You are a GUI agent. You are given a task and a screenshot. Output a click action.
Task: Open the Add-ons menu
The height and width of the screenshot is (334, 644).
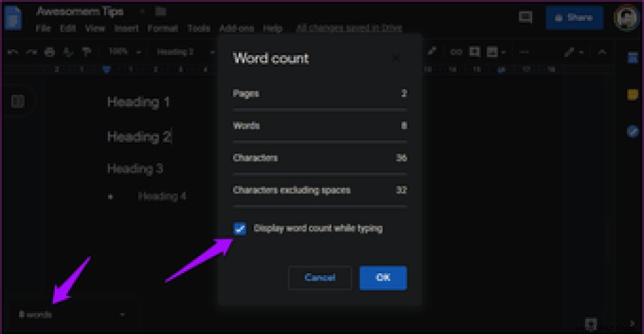pyautogui.click(x=237, y=28)
